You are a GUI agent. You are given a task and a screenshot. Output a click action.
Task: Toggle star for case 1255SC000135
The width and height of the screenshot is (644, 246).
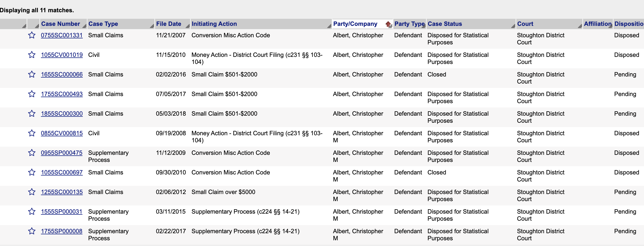pyautogui.click(x=32, y=192)
